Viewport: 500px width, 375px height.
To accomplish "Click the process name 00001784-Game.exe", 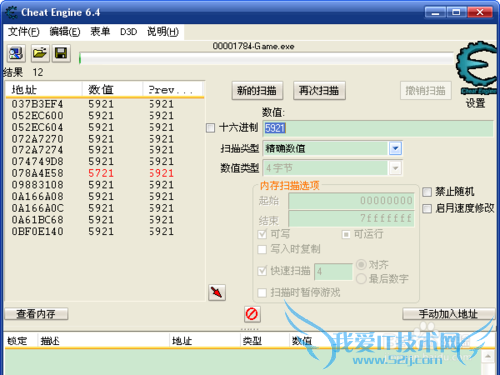I will click(x=253, y=46).
